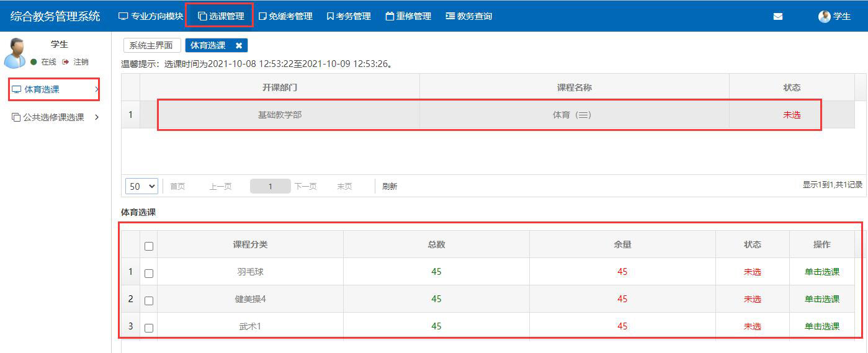Click the 刷新 refresh button
Viewport: 868px width, 353px height.
(390, 186)
